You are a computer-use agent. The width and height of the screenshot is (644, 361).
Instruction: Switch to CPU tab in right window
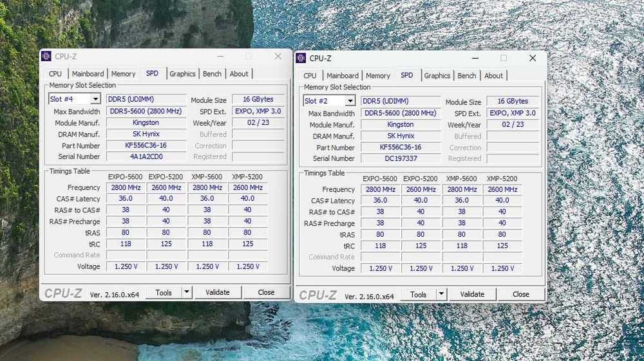tap(310, 76)
